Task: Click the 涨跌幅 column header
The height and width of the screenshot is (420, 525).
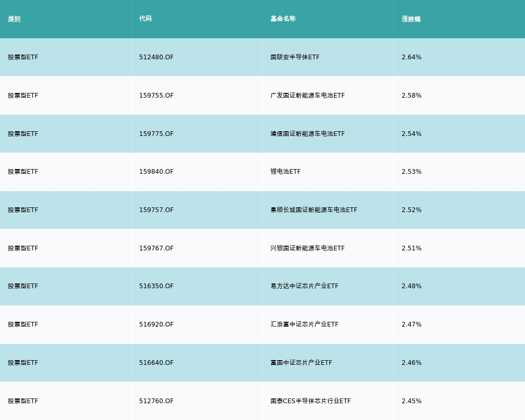Action: 411,19
